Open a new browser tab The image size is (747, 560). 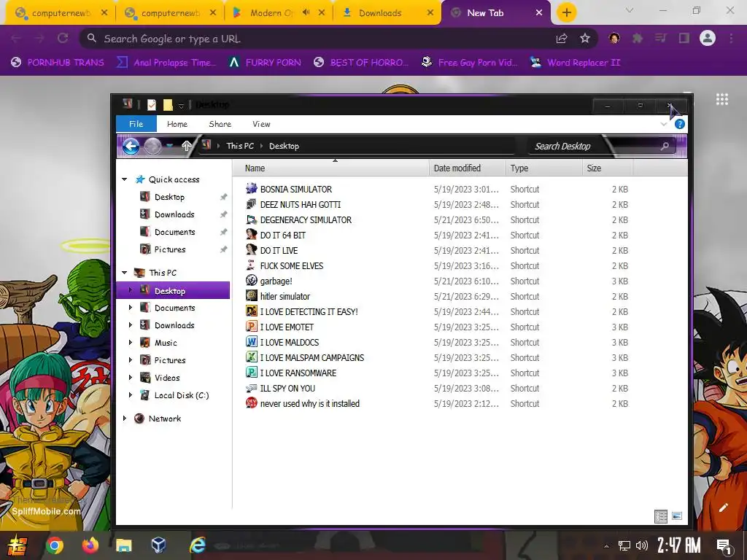pos(566,13)
